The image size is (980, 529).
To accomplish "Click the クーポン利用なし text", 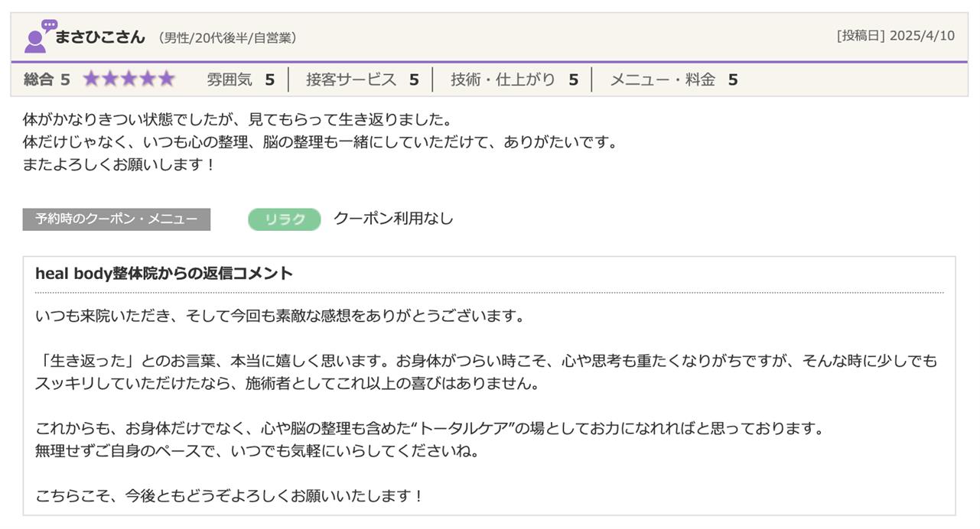I will pos(393,219).
